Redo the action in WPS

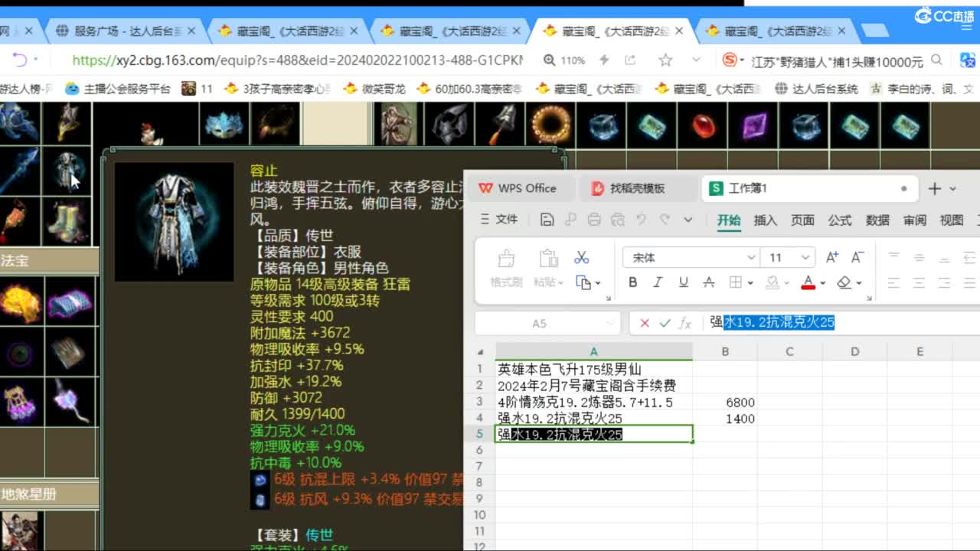(665, 220)
